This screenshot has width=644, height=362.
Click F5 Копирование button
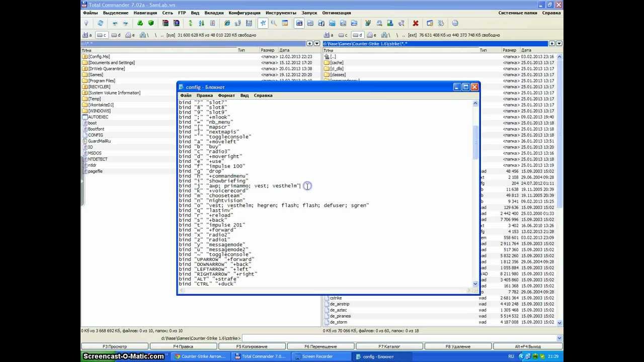pyautogui.click(x=252, y=346)
